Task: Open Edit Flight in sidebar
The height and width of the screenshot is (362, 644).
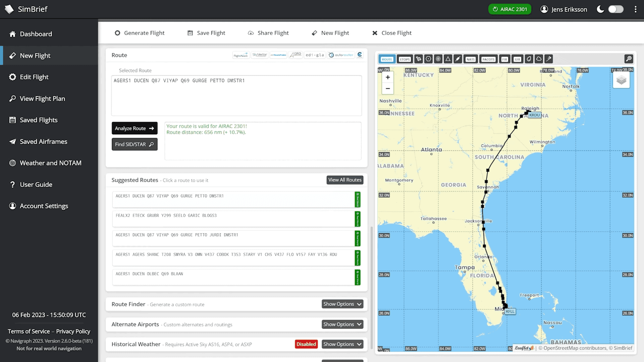Action: [x=49, y=77]
